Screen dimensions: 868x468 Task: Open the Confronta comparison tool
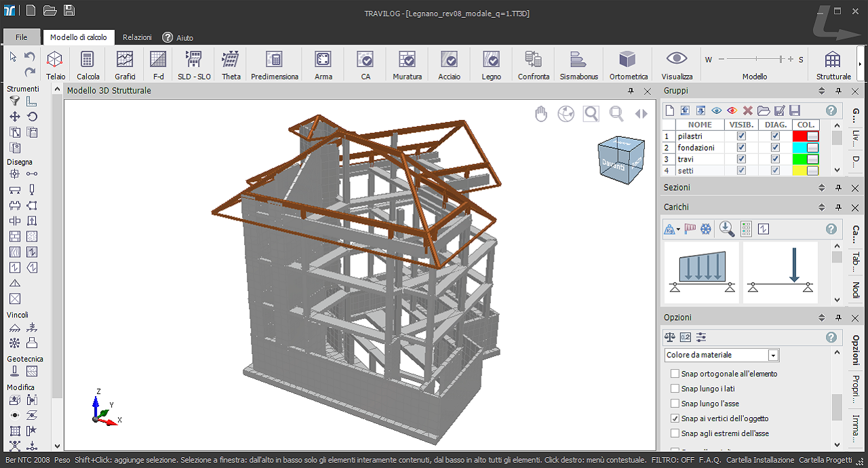[534, 65]
